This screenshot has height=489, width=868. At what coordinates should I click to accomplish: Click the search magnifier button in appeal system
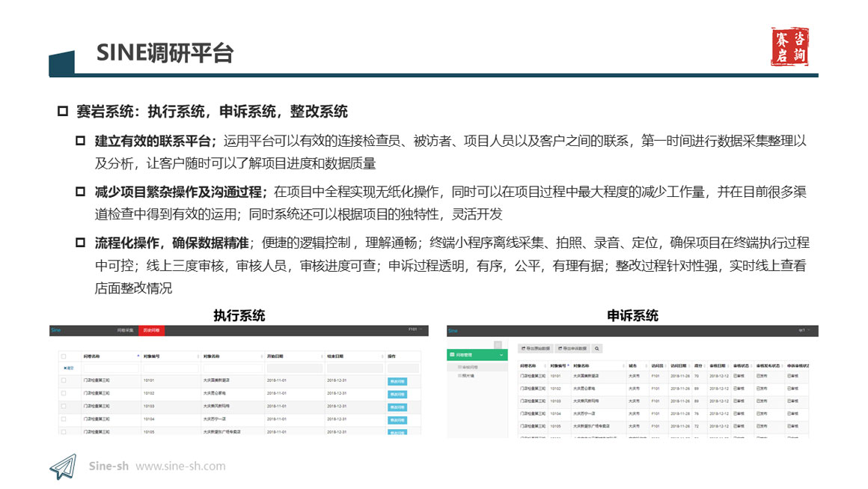pos(597,348)
